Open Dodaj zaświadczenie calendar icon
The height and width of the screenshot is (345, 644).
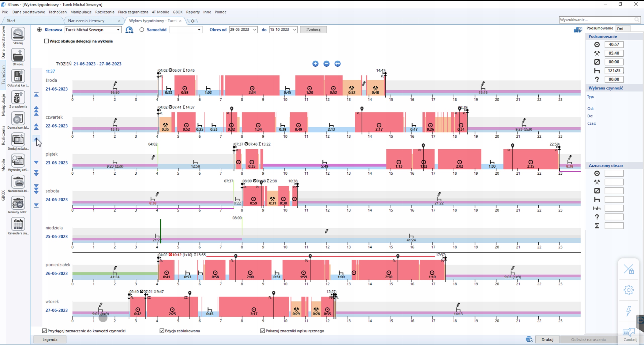[18, 140]
